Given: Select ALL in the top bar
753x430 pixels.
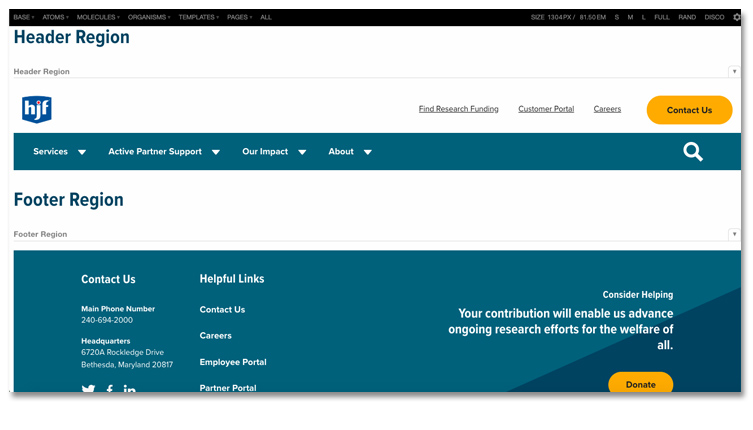Looking at the screenshot, I should [x=266, y=17].
